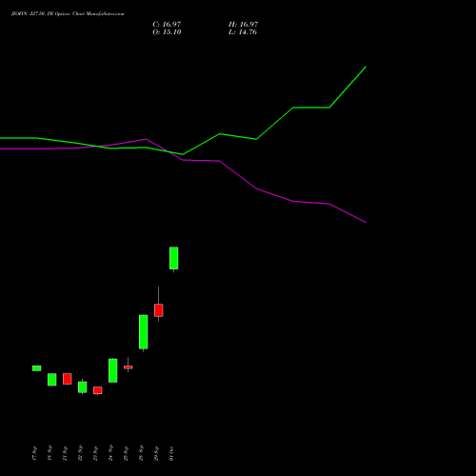This screenshot has width=476, height=476.
Task: Click the low value L: 14.76
Action: point(243,32)
